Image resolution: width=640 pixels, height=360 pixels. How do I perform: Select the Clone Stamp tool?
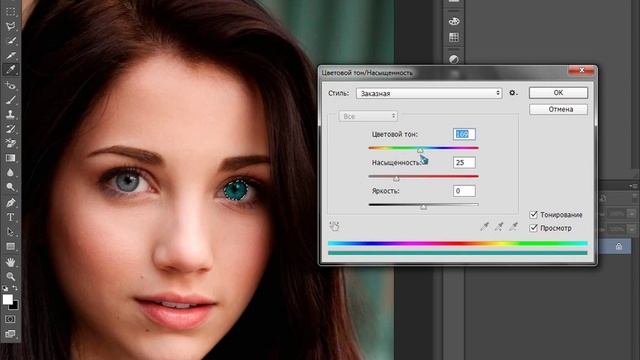click(x=11, y=114)
